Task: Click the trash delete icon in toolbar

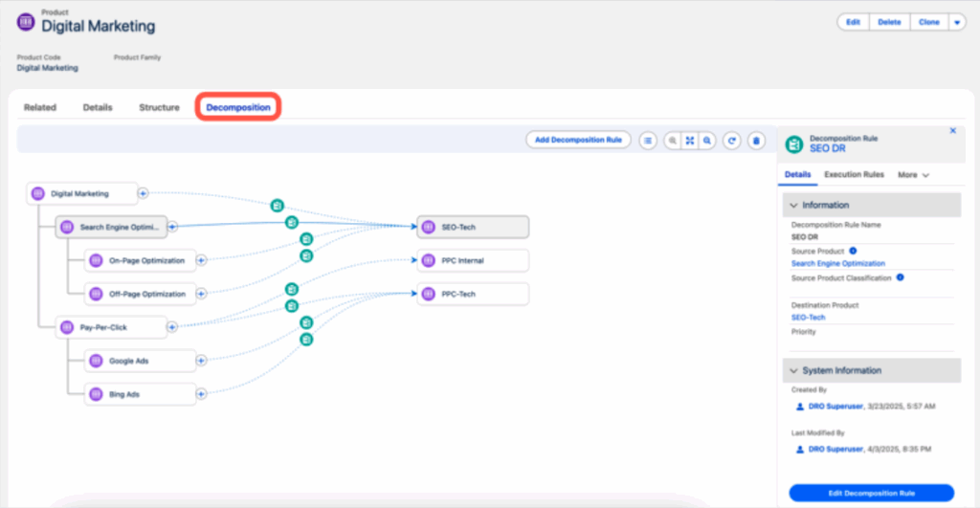Action: [x=756, y=140]
